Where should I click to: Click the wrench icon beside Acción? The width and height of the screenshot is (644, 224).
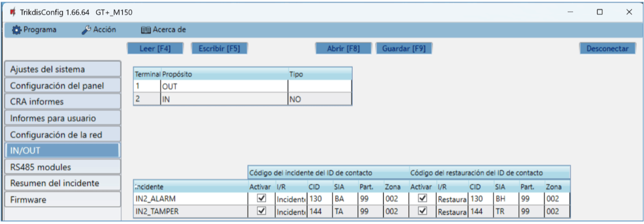point(86,30)
